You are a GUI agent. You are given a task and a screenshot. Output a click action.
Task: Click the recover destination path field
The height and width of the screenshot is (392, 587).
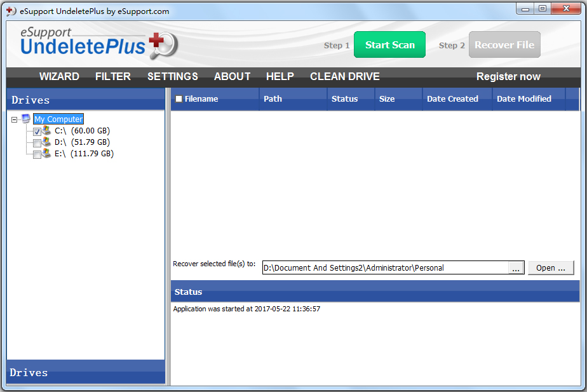(384, 268)
